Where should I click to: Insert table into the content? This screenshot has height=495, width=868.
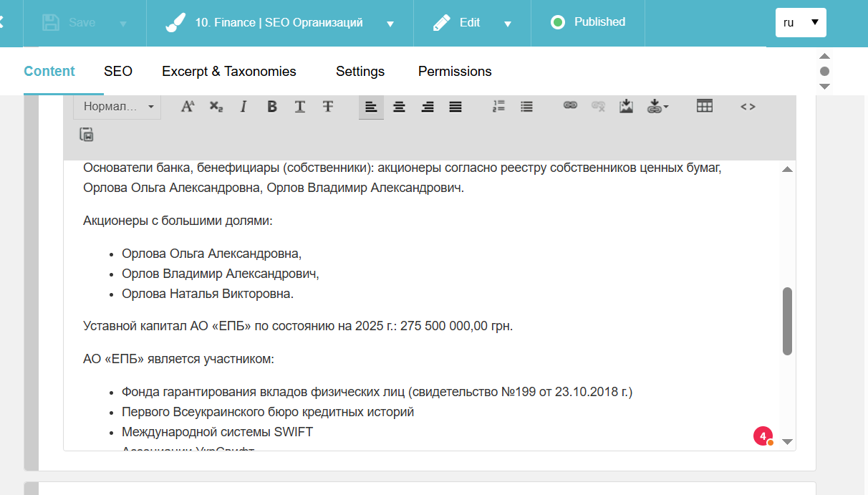[x=705, y=106]
